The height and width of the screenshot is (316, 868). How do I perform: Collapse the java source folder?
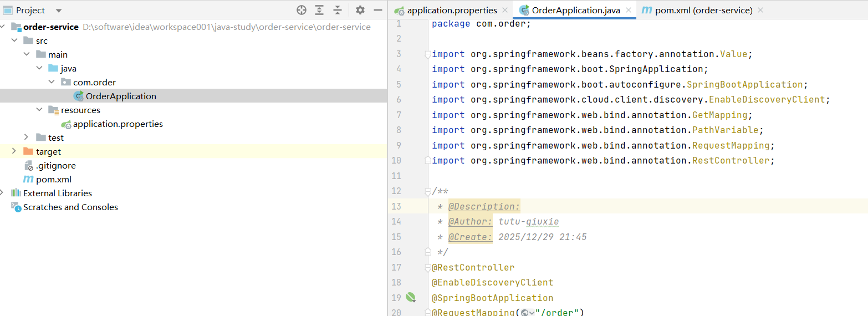[39, 68]
